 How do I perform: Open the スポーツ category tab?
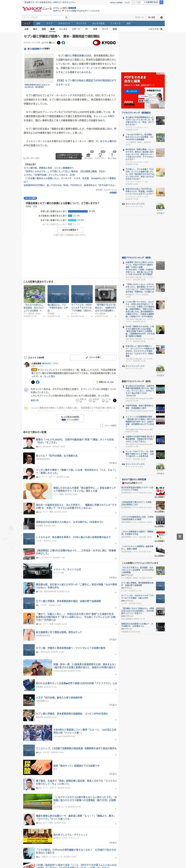[x=76, y=29]
